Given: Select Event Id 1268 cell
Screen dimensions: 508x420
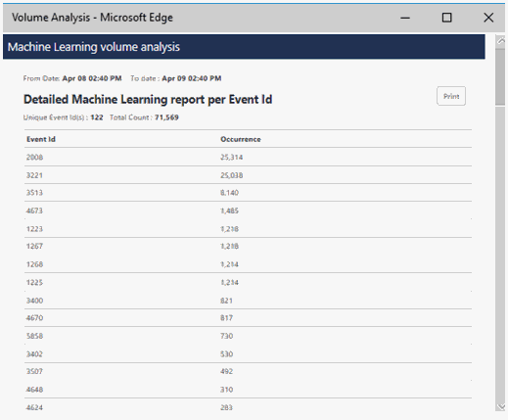Looking at the screenshot, I should (34, 264).
